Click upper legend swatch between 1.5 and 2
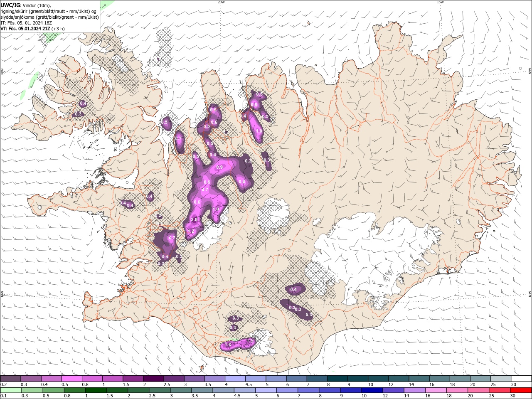 tap(133, 378)
